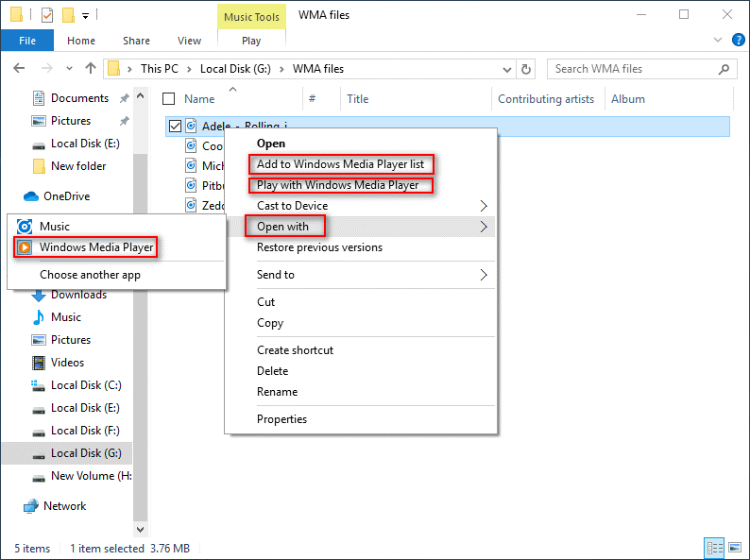The image size is (750, 560).
Task: Switch to the Home ribbon tab
Action: coord(81,41)
